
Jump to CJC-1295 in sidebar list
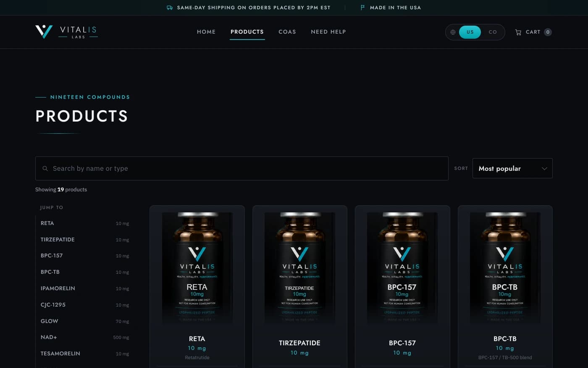(85, 305)
